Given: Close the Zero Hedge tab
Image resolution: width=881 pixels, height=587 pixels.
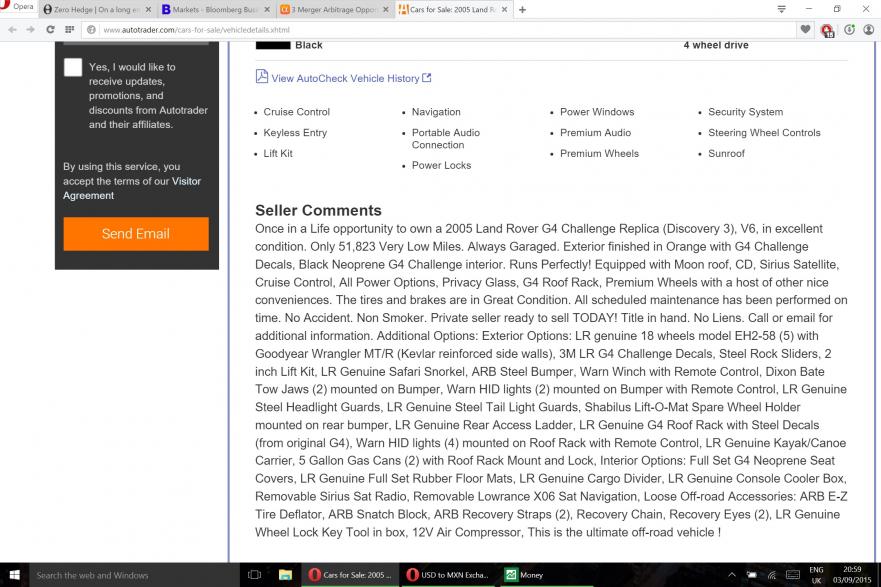Looking at the screenshot, I should (148, 10).
